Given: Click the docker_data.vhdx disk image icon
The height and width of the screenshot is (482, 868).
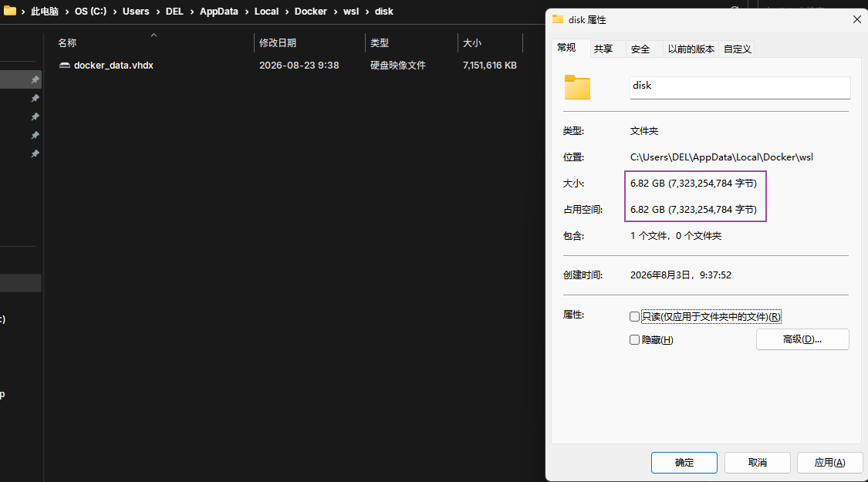Looking at the screenshot, I should pyautogui.click(x=65, y=66).
